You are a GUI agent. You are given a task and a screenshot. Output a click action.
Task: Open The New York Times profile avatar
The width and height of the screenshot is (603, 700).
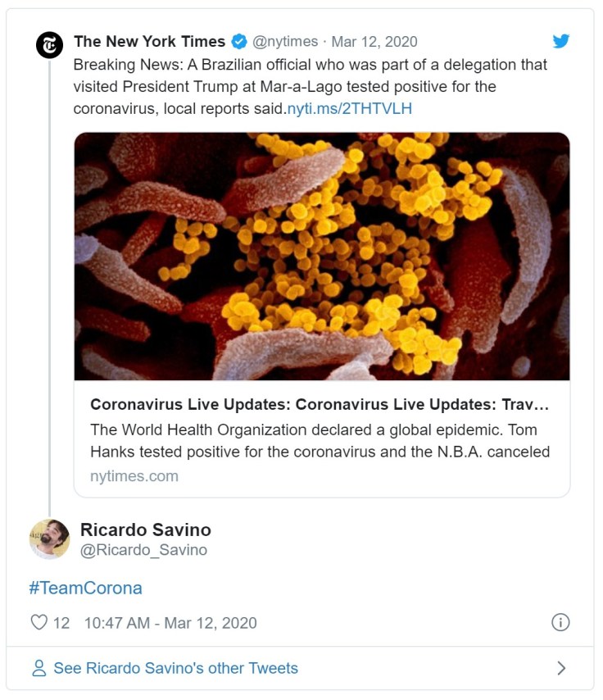tap(50, 45)
